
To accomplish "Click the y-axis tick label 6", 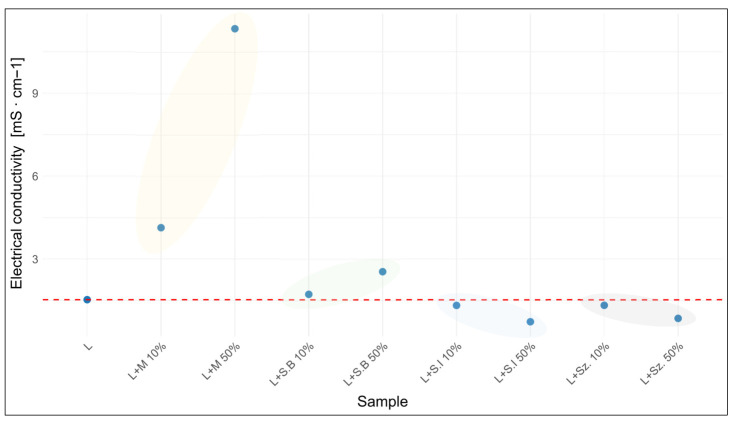I will coord(35,176).
